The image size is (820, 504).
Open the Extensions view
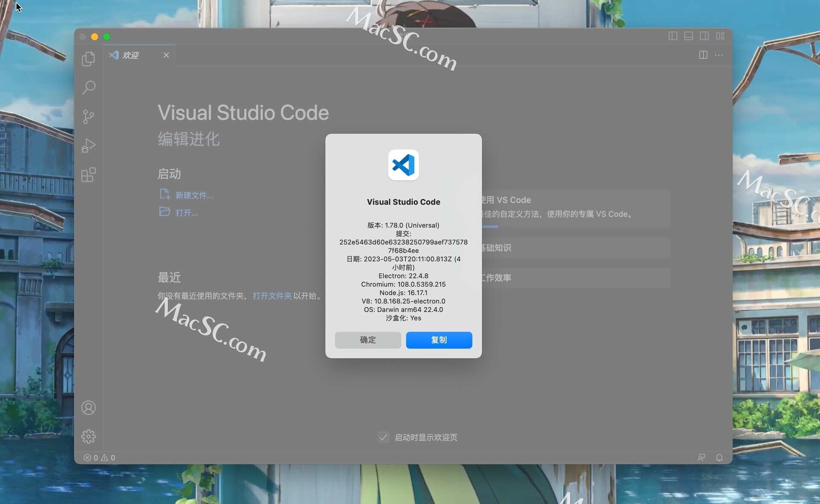point(88,175)
